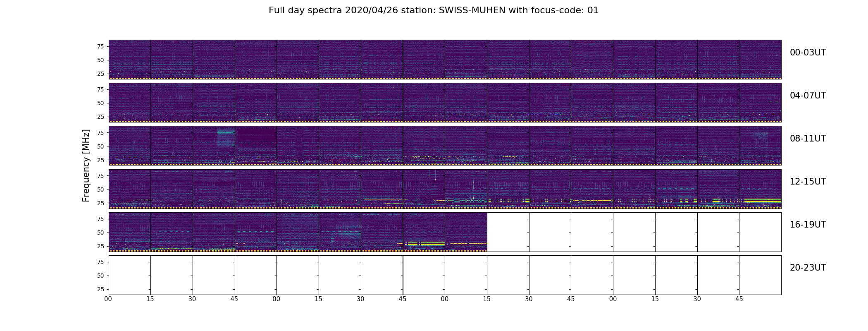The height and width of the screenshot is (331, 868).
Task: Click the yellow burst in the 16-19UT spectrogram
Action: (426, 243)
